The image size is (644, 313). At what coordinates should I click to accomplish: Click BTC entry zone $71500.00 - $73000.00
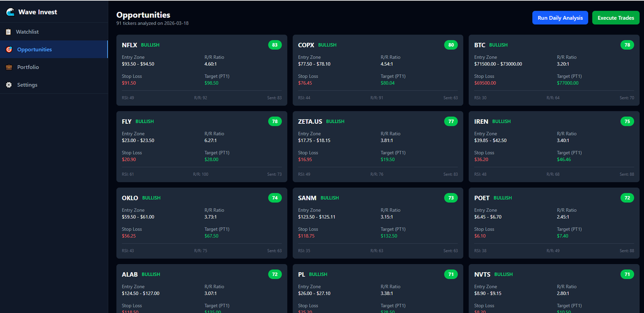pos(498,64)
